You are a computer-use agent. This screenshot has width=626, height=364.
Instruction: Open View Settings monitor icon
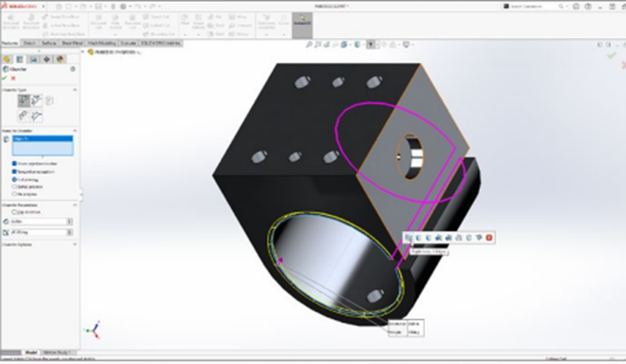(406, 45)
